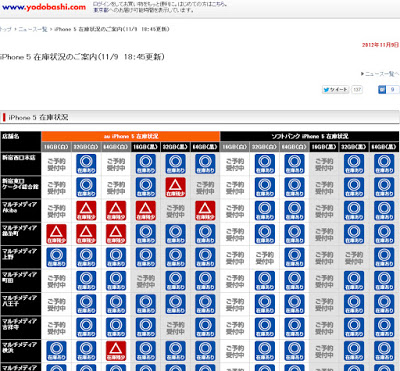Click the tweet count bubble showing 137

[357, 89]
